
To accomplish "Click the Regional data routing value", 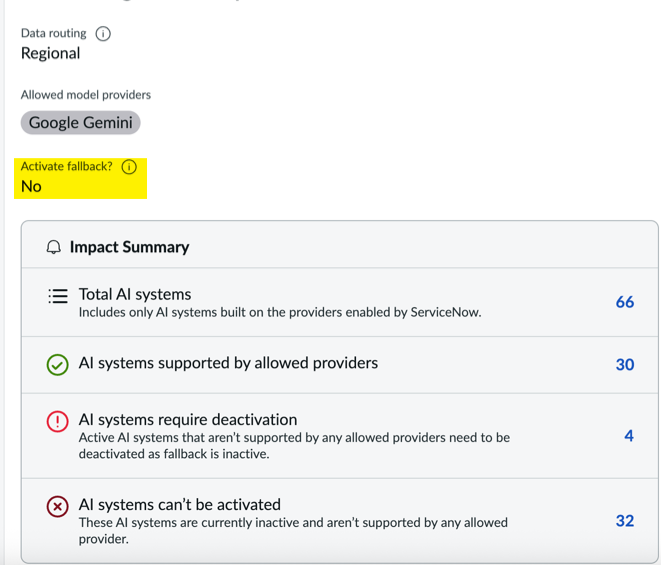I will coord(51,54).
